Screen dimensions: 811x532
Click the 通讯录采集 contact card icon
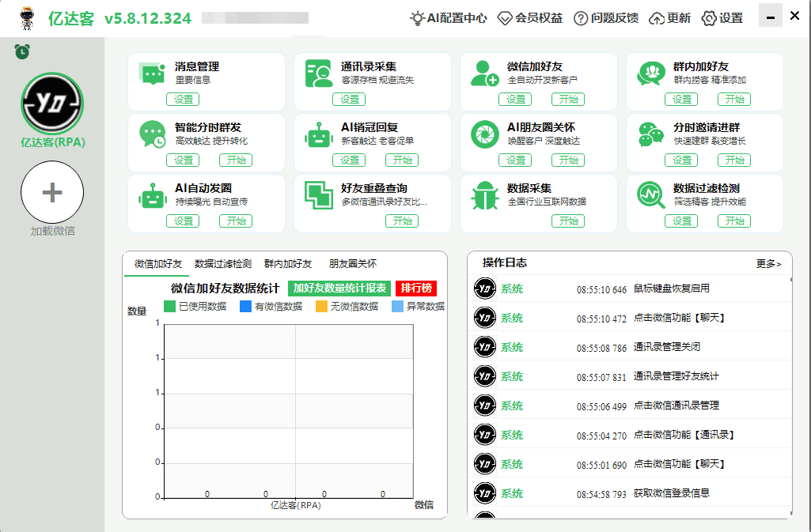pos(319,74)
